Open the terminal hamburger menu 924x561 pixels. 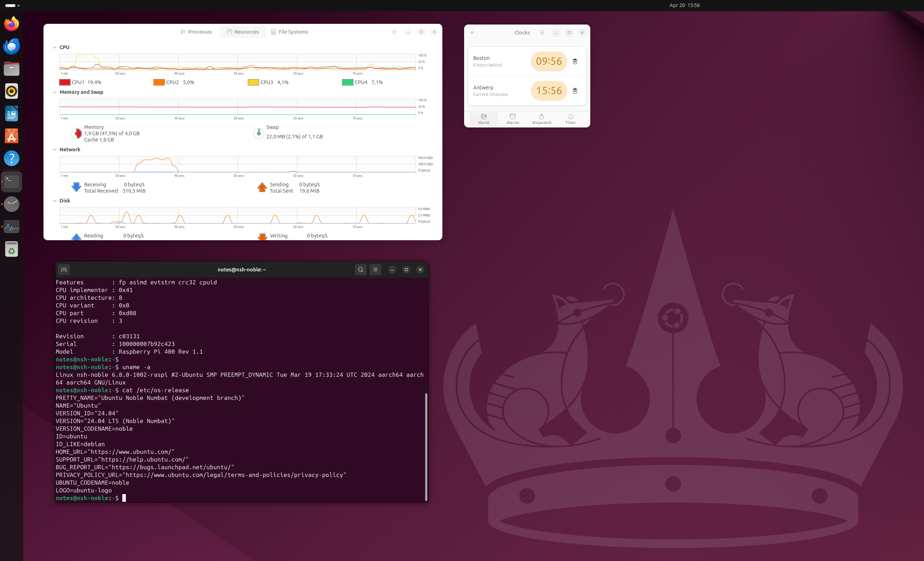(375, 269)
